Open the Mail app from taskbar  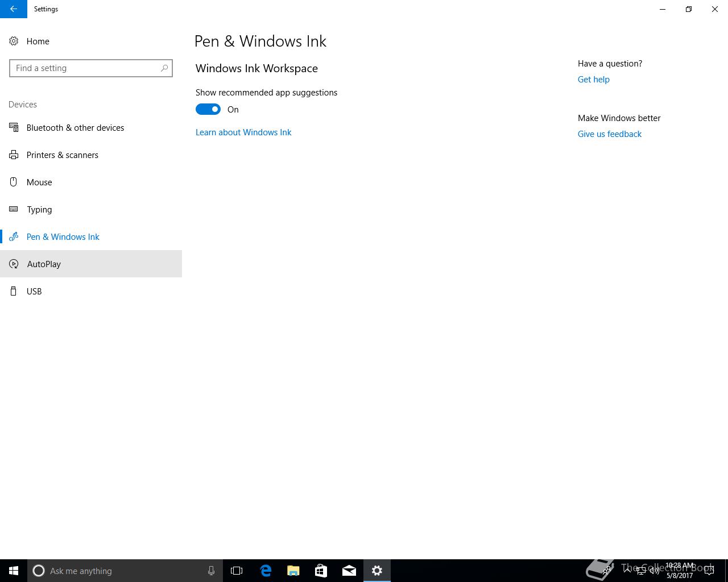[x=349, y=571]
